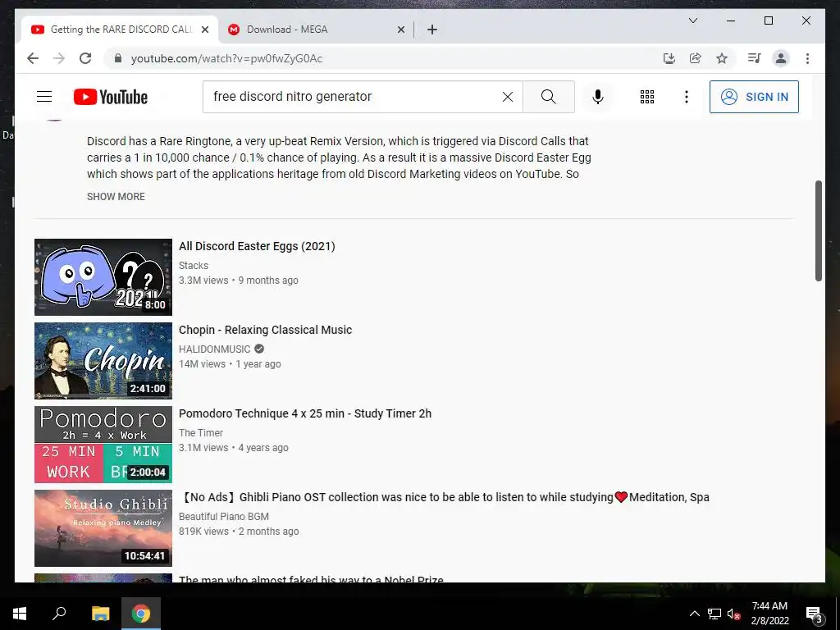Clear the search box with the X
This screenshot has width=840, height=630.
tap(507, 97)
